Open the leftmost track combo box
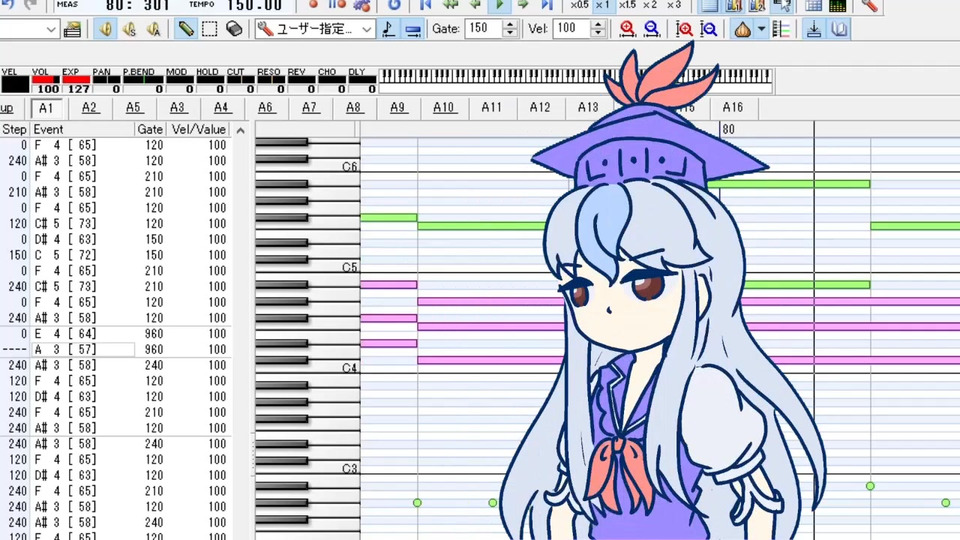This screenshot has width=960, height=540. (29, 29)
